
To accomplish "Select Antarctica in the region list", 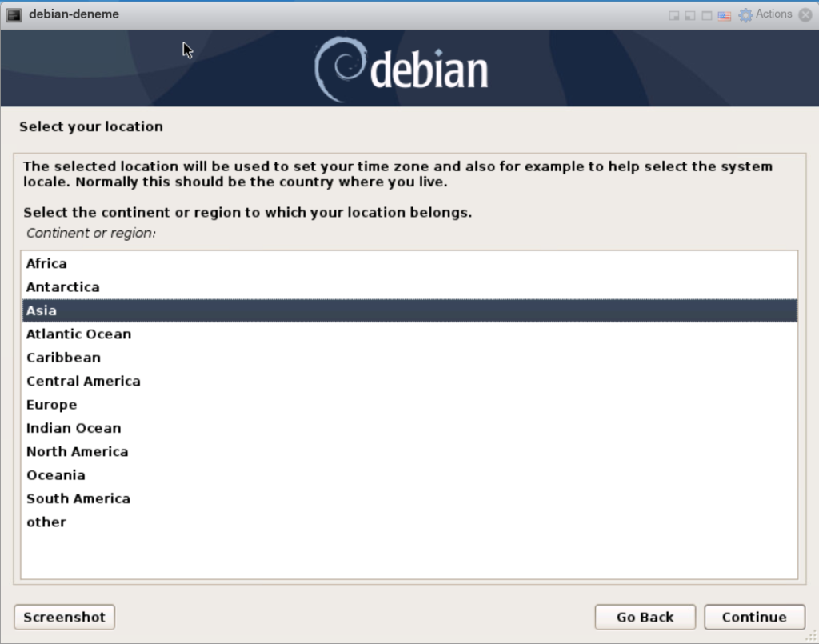I will click(409, 286).
